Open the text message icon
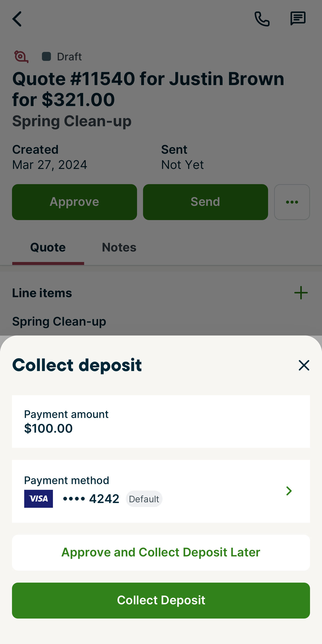The width and height of the screenshot is (322, 644). click(x=298, y=19)
